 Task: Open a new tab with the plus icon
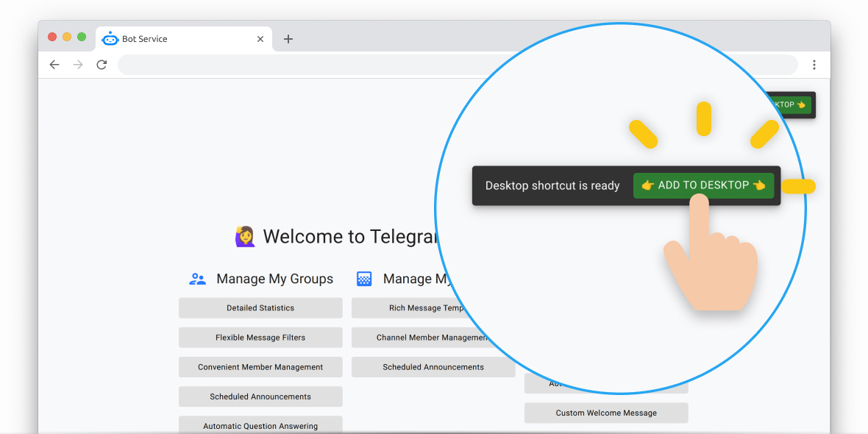coord(288,39)
